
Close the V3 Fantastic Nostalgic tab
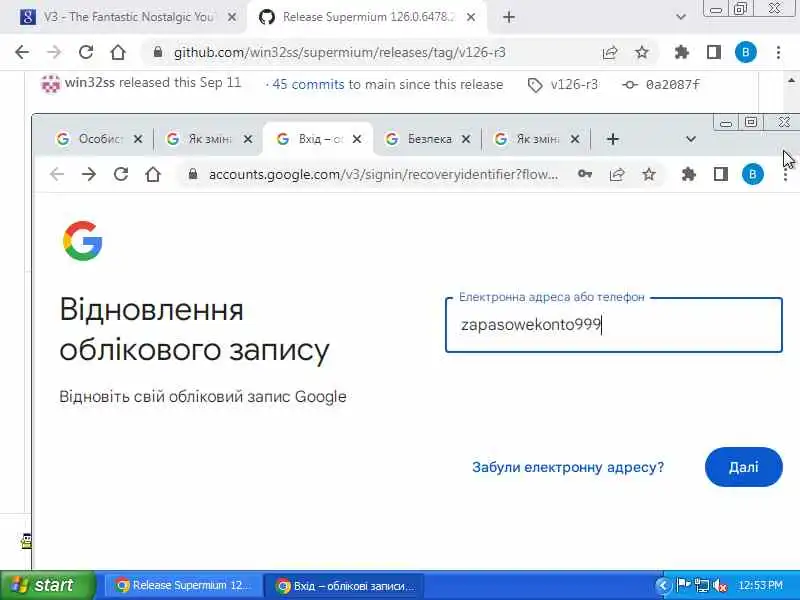232,17
